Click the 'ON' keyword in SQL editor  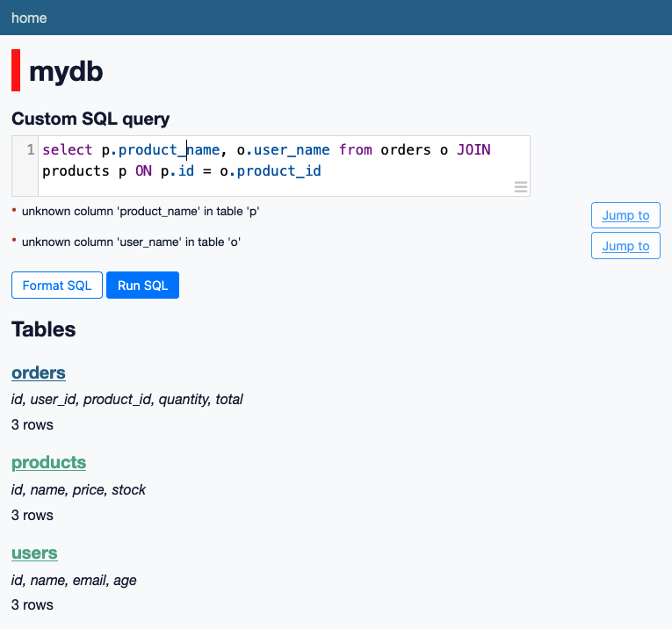[x=143, y=170]
